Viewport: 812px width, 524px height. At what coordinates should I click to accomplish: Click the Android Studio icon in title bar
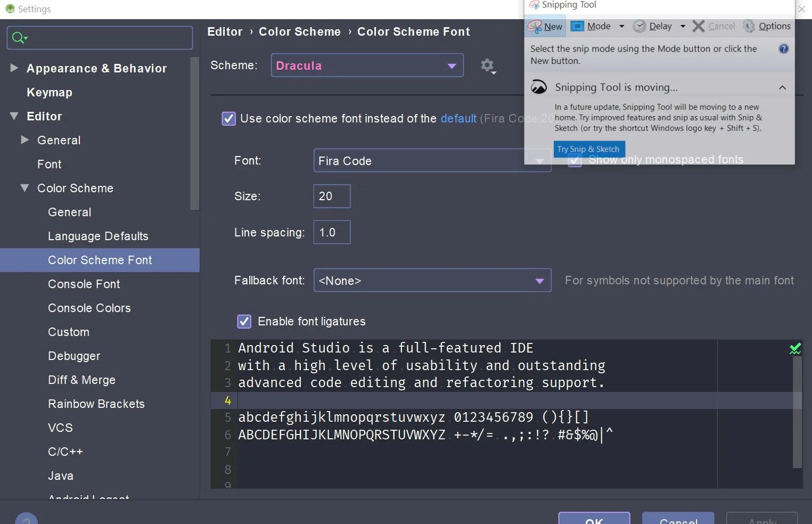(x=10, y=9)
